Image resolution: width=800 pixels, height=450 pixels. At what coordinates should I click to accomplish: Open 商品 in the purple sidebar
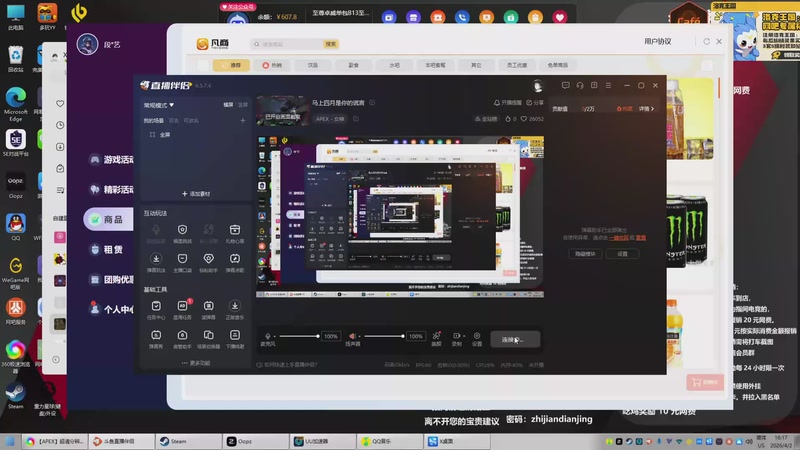click(x=109, y=219)
